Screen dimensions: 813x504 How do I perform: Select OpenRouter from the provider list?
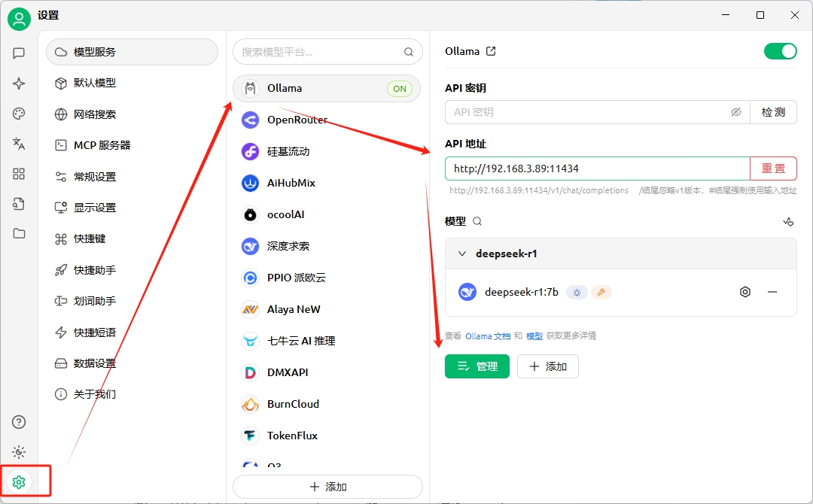(297, 120)
